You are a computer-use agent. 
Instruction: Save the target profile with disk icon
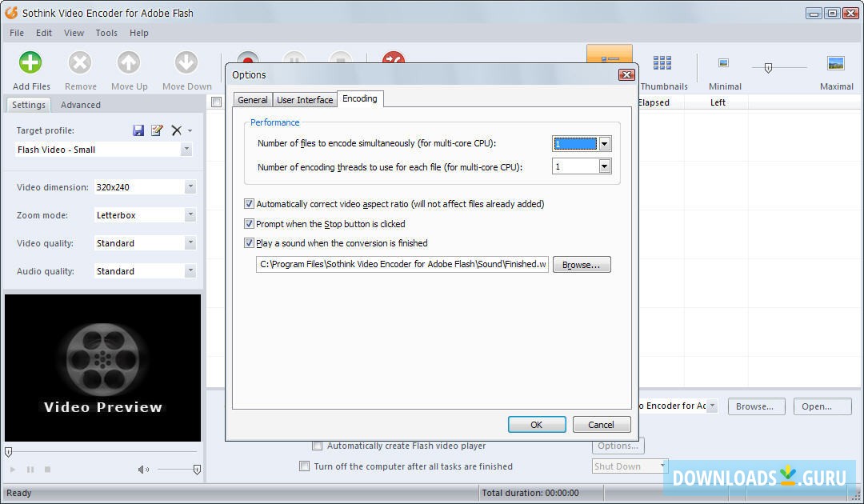pyautogui.click(x=138, y=130)
